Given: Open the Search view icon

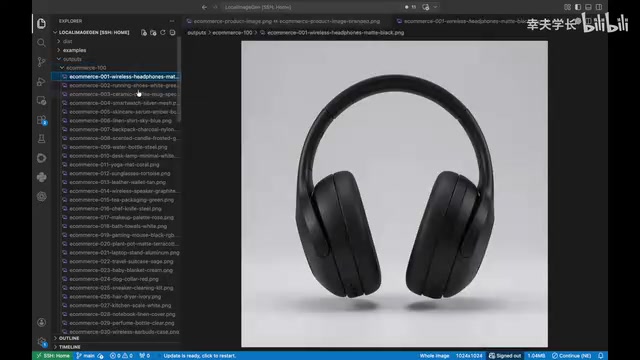Looking at the screenshot, I should 41,42.
